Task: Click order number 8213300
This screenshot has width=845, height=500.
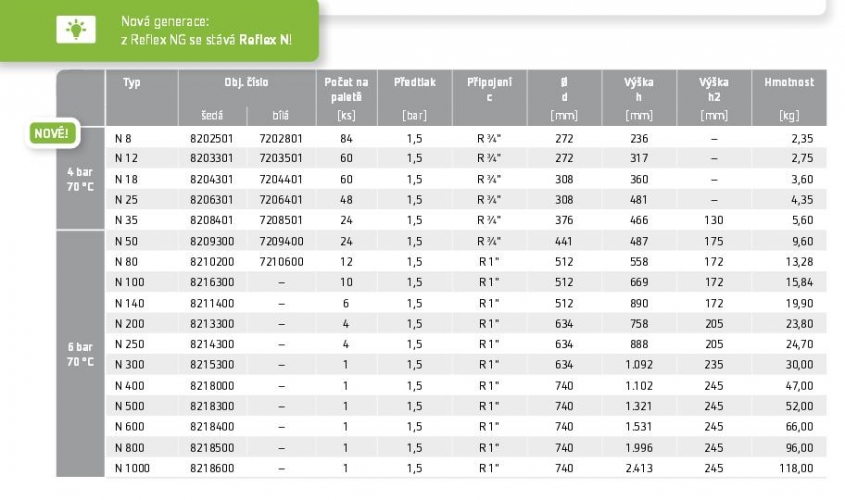Action: coord(212,324)
